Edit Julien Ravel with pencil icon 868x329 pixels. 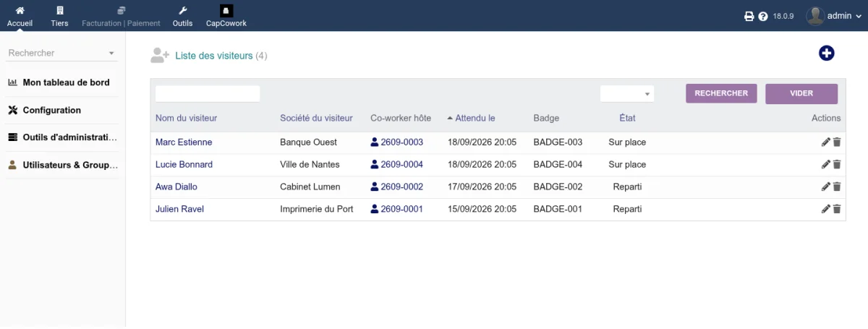[826, 209]
